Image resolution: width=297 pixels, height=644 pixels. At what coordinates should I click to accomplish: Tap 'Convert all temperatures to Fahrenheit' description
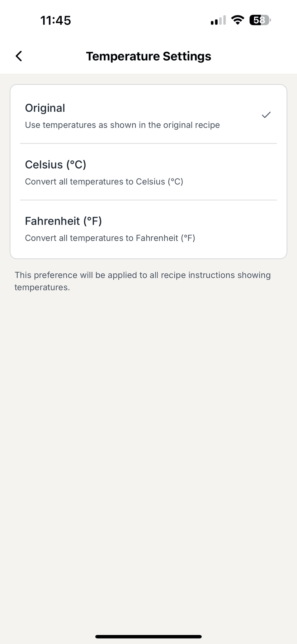coord(110,238)
